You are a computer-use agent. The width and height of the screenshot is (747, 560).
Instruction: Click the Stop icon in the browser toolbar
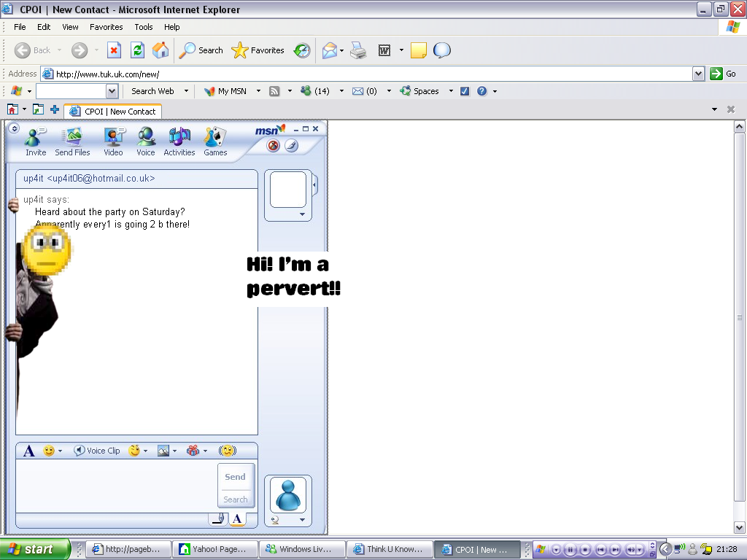pos(114,50)
